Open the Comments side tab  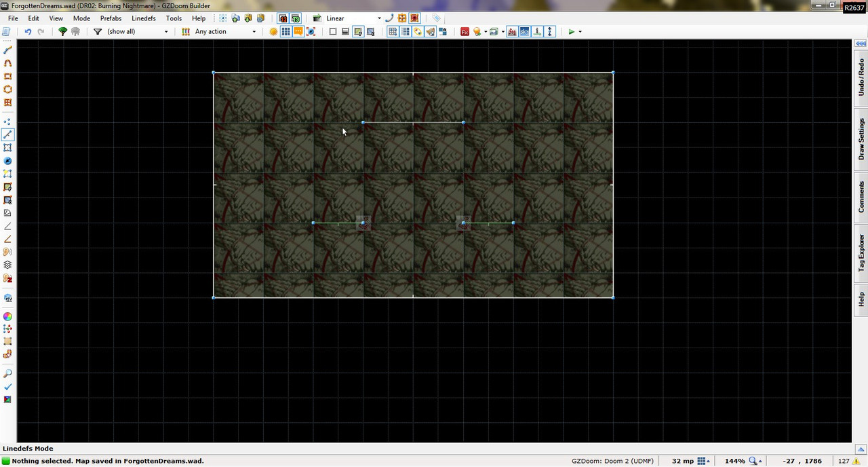tap(861, 197)
